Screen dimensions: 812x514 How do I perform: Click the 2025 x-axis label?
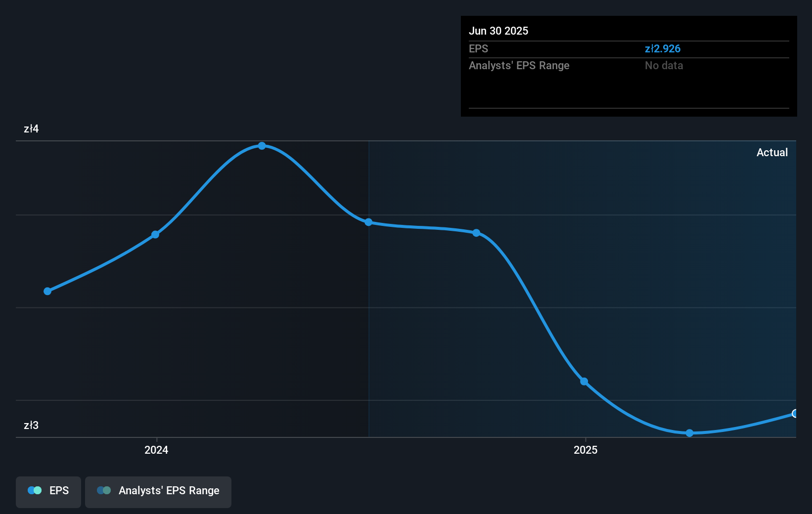pos(586,450)
